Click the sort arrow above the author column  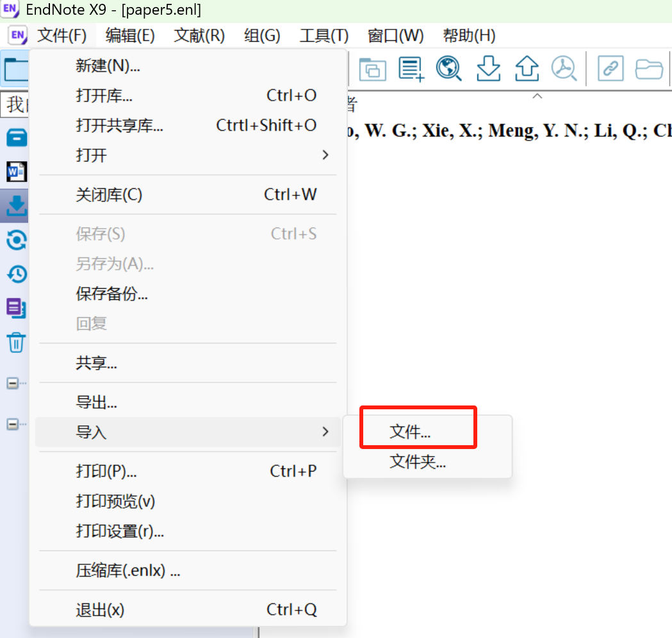pyautogui.click(x=537, y=97)
